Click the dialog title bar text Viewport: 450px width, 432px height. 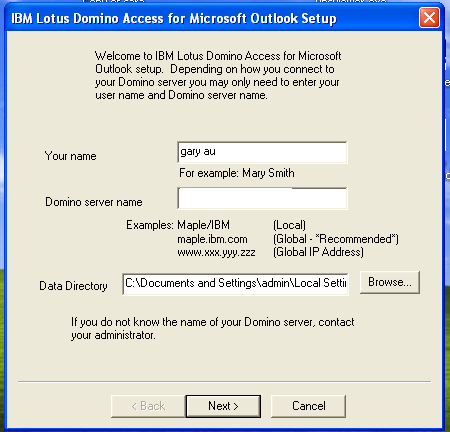pos(174,18)
